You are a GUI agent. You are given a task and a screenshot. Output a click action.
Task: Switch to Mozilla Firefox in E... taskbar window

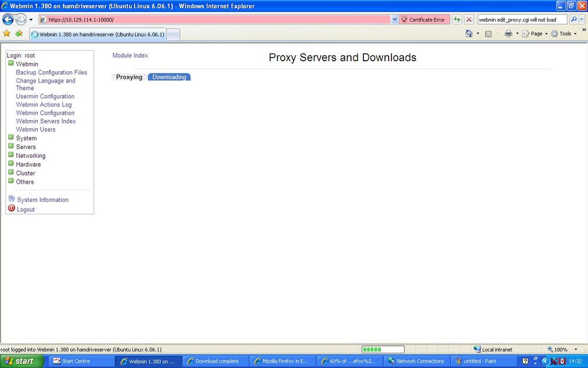(x=282, y=362)
